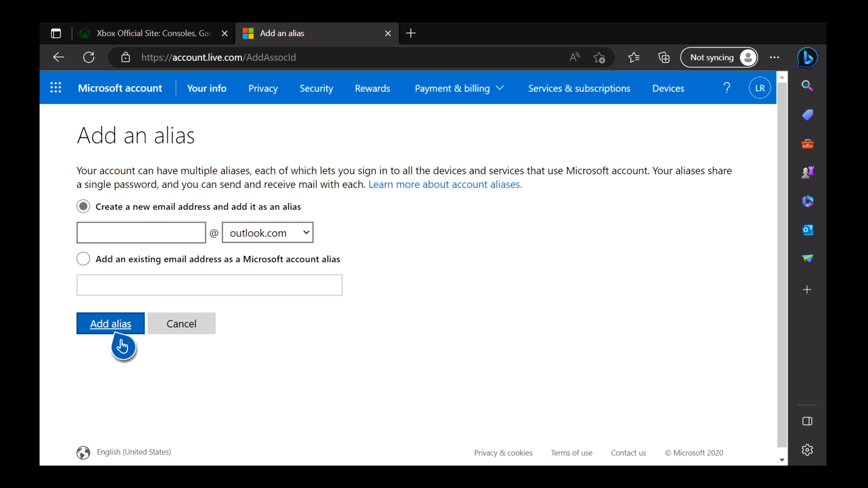868x488 pixels.
Task: Open the outlook.com domain dropdown
Action: pyautogui.click(x=267, y=233)
